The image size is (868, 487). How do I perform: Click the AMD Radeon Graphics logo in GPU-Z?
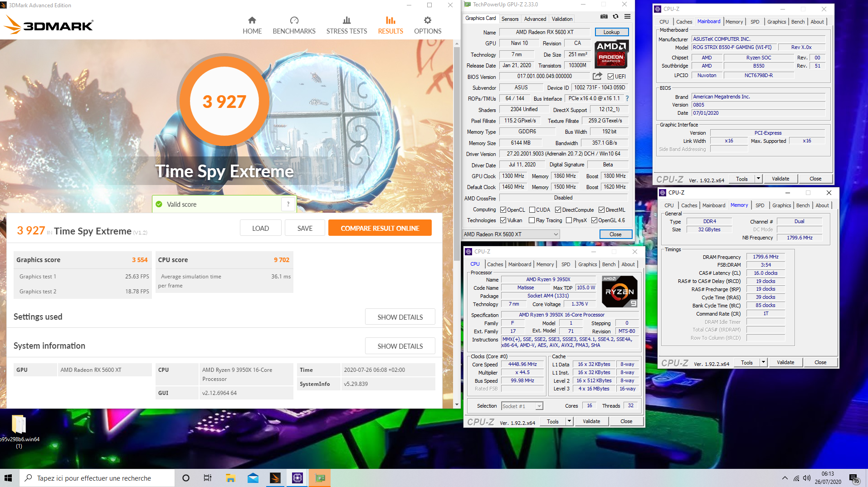pyautogui.click(x=611, y=54)
